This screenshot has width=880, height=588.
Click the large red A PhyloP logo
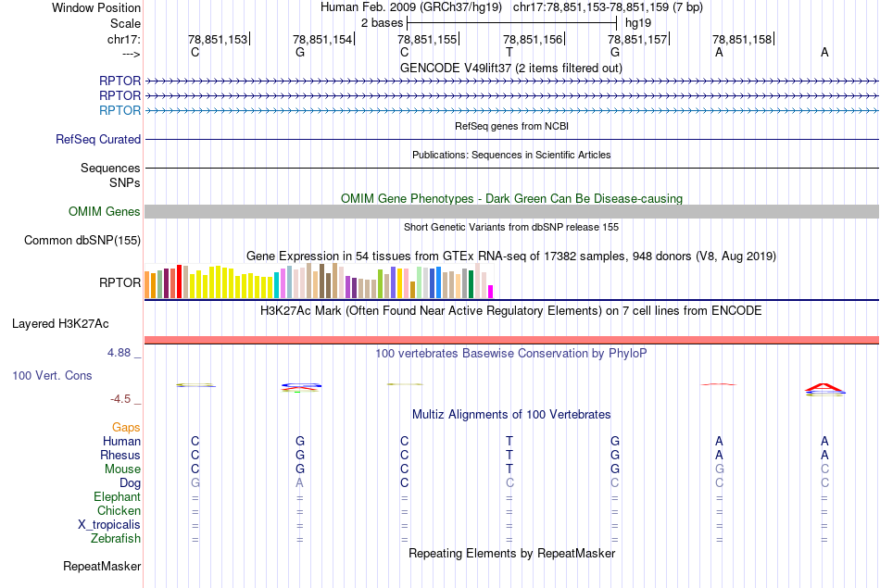[824, 388]
